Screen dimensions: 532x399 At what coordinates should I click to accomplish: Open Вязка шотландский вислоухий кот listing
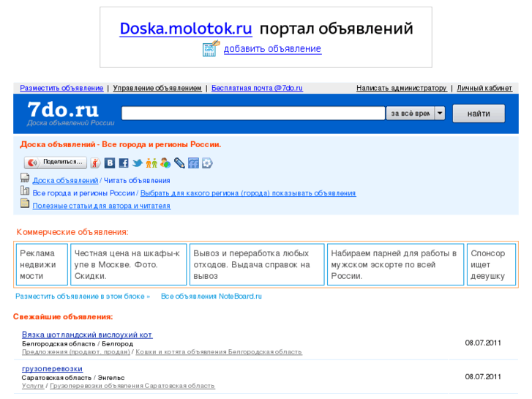click(x=87, y=335)
